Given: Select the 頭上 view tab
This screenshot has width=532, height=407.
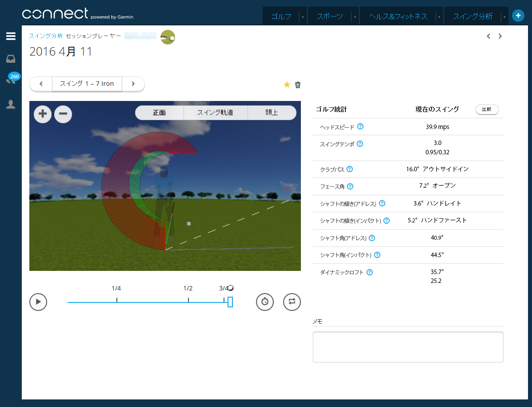Looking at the screenshot, I should (x=272, y=113).
